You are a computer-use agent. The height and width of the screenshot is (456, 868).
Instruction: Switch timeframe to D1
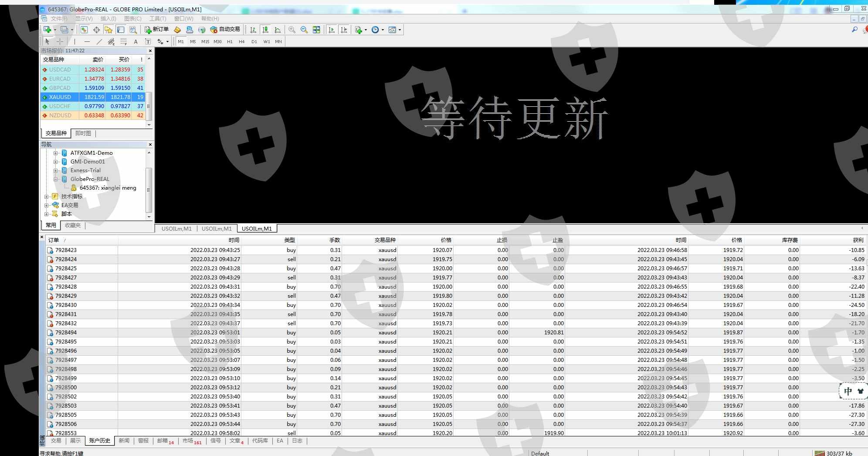point(254,41)
